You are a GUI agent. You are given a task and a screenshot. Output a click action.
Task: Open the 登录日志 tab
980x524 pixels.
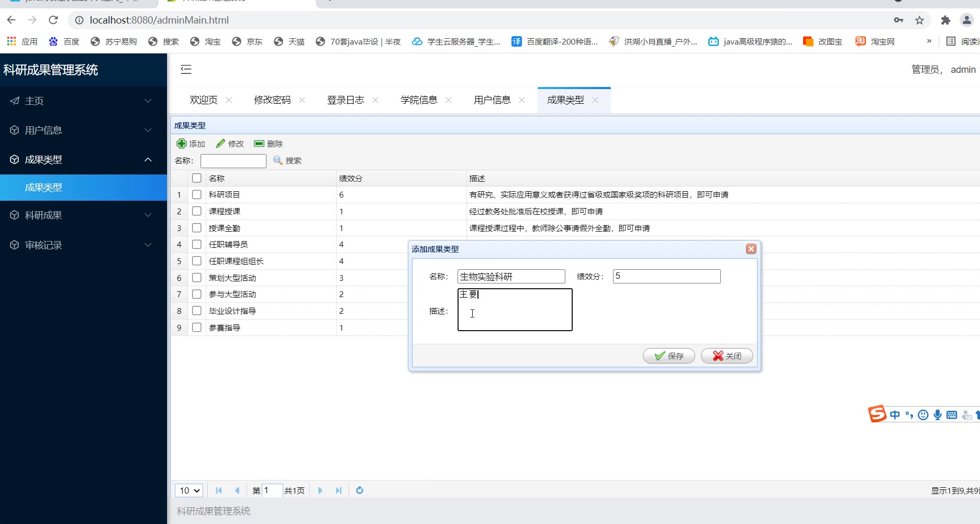[x=346, y=100]
